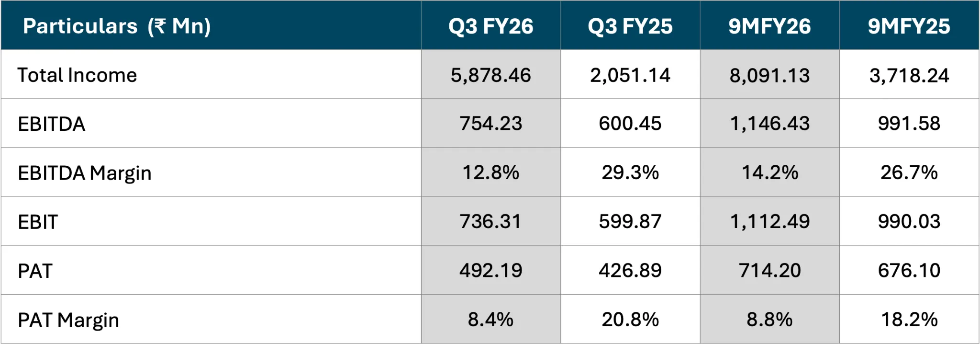Screen dimensions: 980x344
Task: Click the PAT value 676.10
Action: point(909,271)
